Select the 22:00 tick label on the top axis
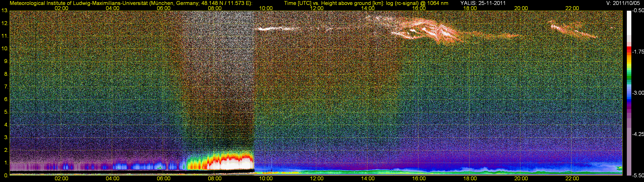The width and height of the screenshot is (644, 182). (x=572, y=8)
